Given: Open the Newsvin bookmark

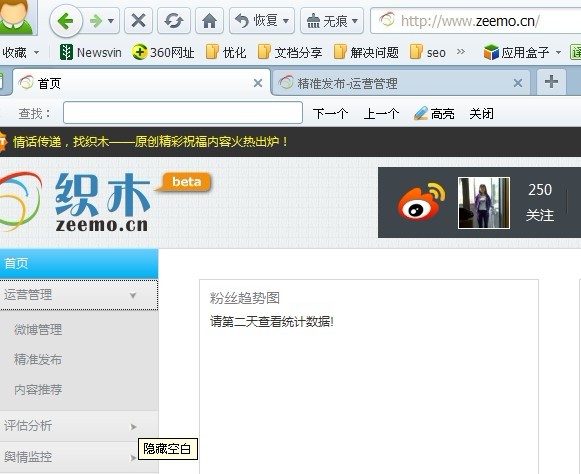Looking at the screenshot, I should coord(90,52).
